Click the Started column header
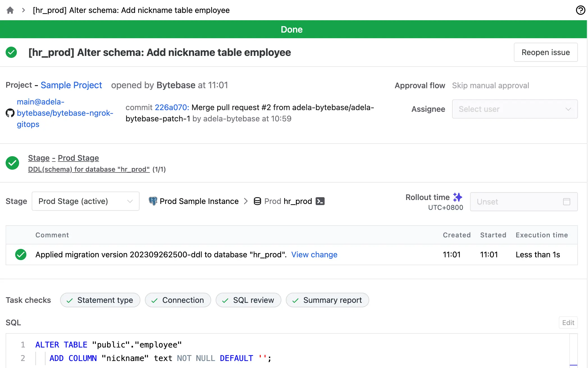 coord(493,235)
